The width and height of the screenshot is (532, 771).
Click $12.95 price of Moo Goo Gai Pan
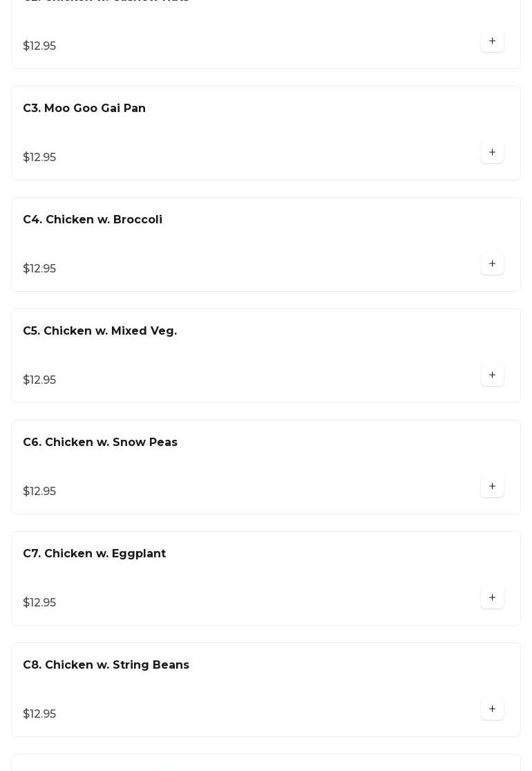pyautogui.click(x=39, y=158)
